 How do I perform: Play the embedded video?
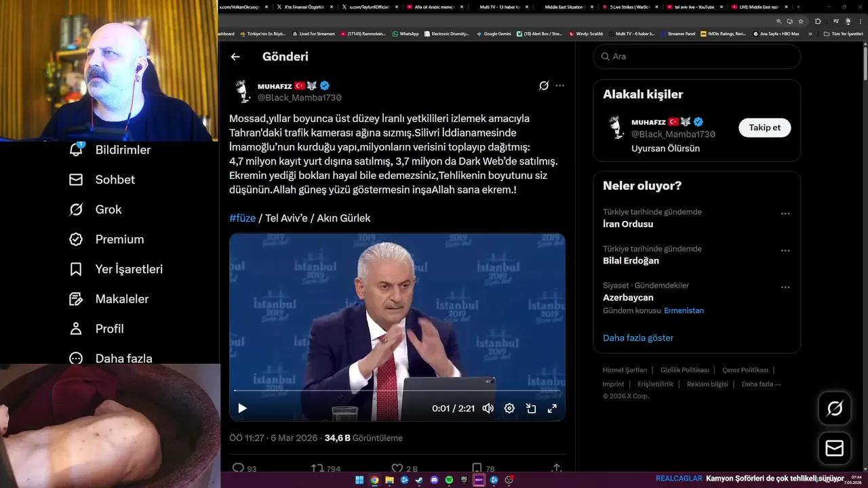tap(242, 408)
